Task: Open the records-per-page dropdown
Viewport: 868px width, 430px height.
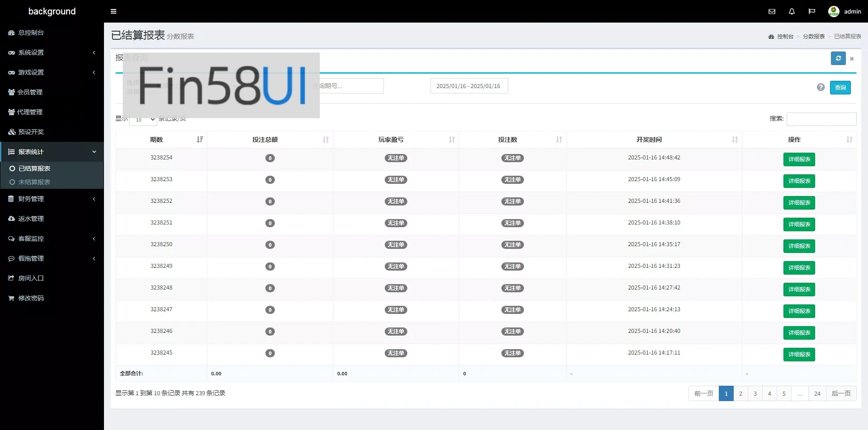Action: pos(143,120)
